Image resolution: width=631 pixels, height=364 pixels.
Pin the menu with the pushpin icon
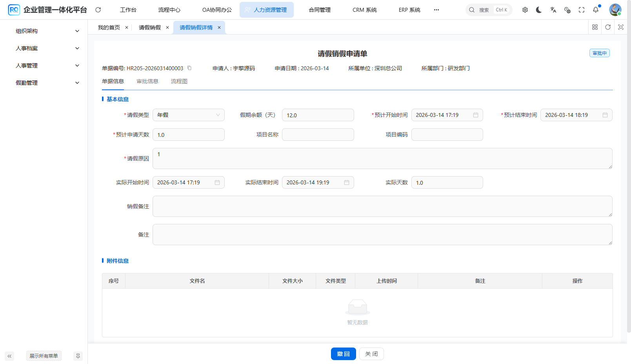pos(78,356)
